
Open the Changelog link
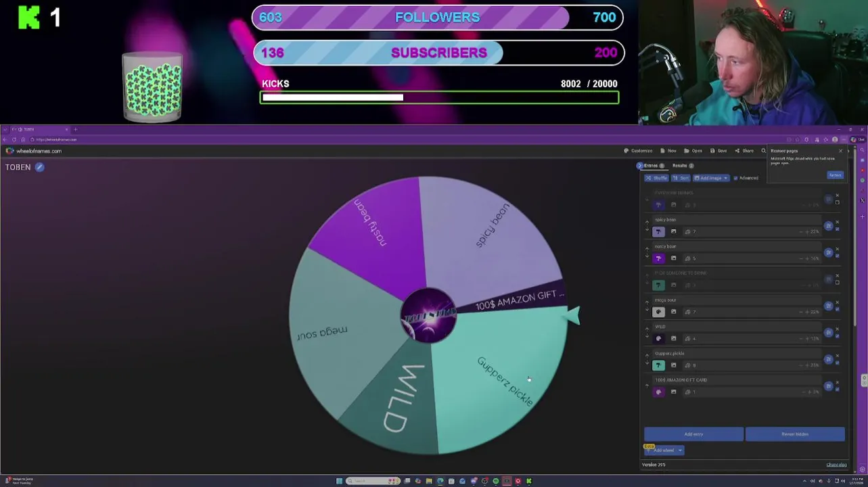pyautogui.click(x=837, y=465)
